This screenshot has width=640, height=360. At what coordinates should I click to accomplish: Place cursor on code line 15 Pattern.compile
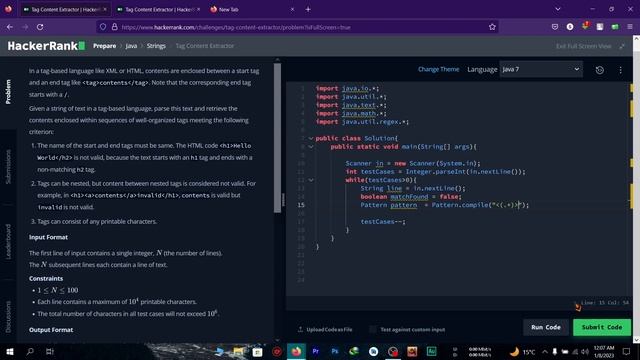[444, 205]
